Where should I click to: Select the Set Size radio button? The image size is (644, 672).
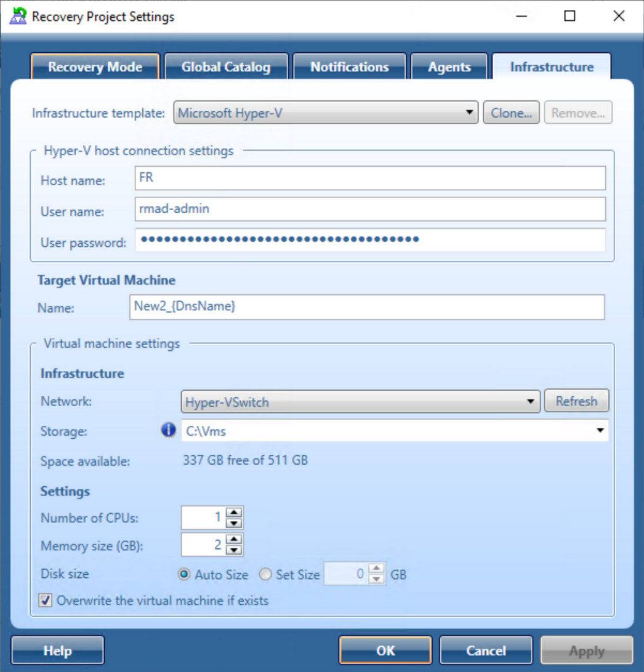[x=265, y=574]
